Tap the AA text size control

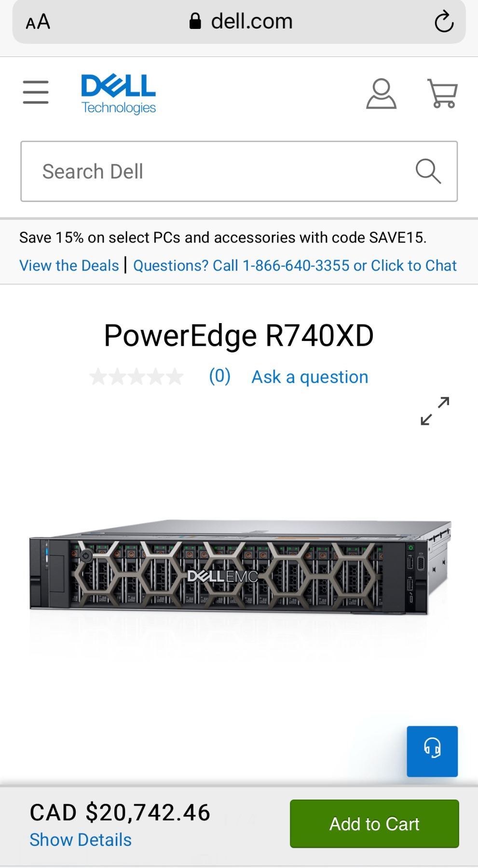(38, 22)
